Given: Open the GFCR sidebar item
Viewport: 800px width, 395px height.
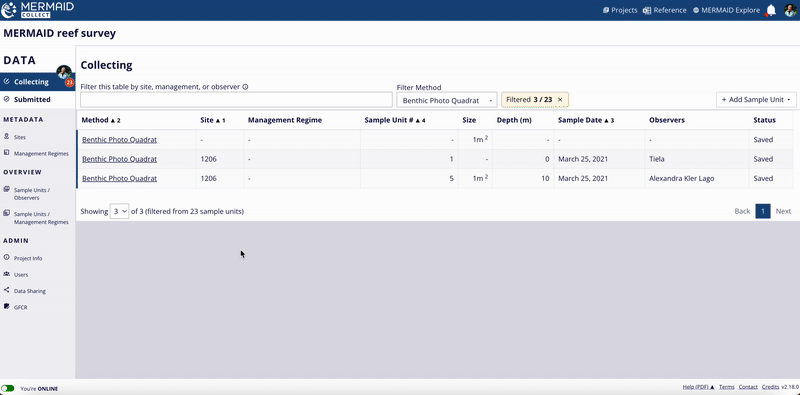Looking at the screenshot, I should coord(20,307).
